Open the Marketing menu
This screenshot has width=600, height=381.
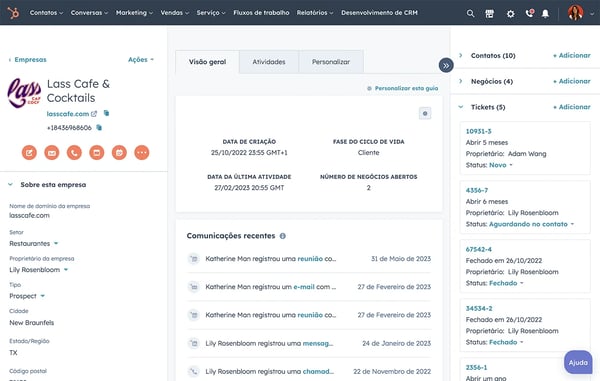134,13
